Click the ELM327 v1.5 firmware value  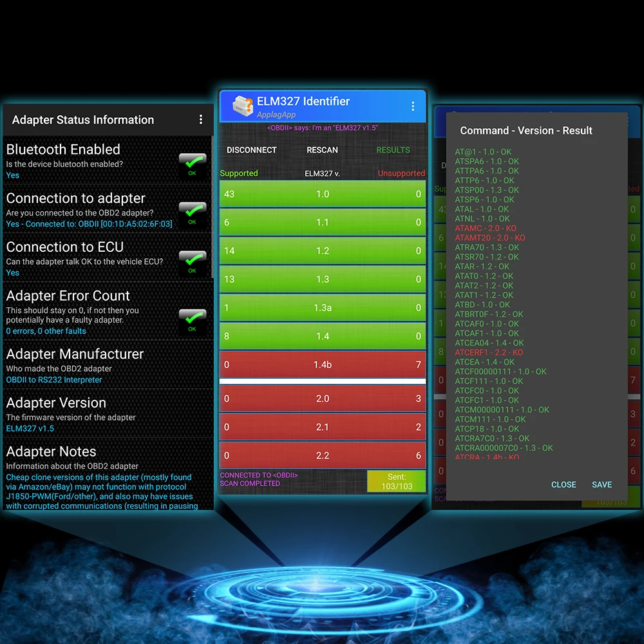(30, 429)
